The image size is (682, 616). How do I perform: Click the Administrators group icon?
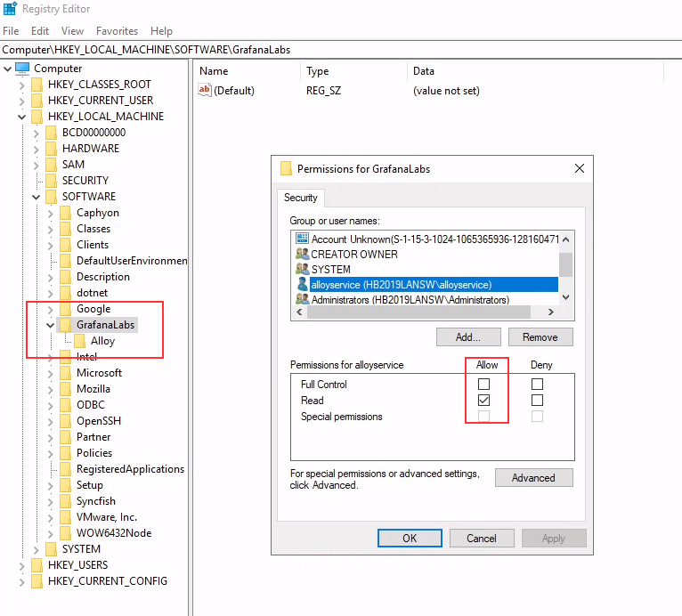tap(302, 299)
